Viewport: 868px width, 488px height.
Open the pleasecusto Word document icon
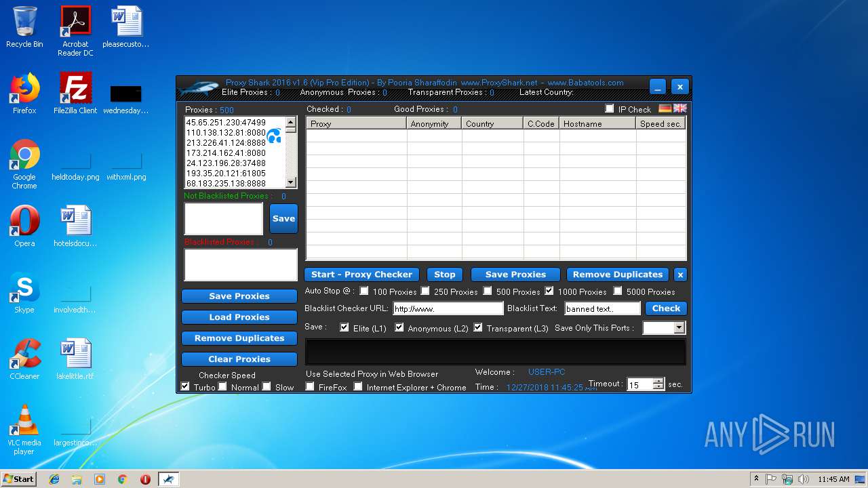126,27
